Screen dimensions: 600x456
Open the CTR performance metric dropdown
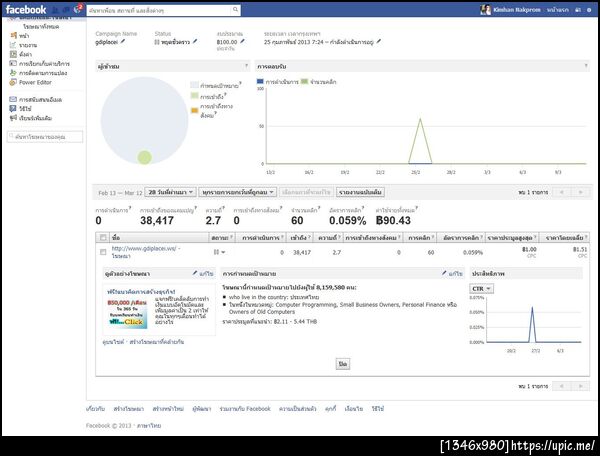pyautogui.click(x=481, y=288)
